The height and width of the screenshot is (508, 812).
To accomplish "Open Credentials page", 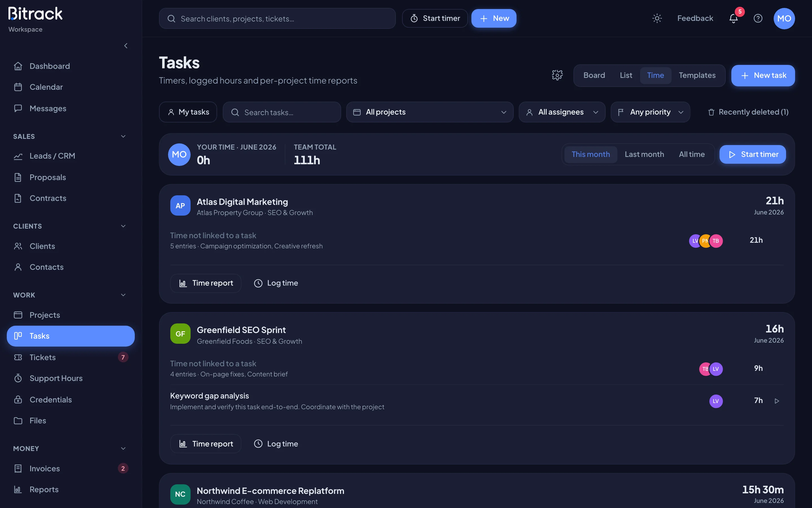I will tap(71, 399).
